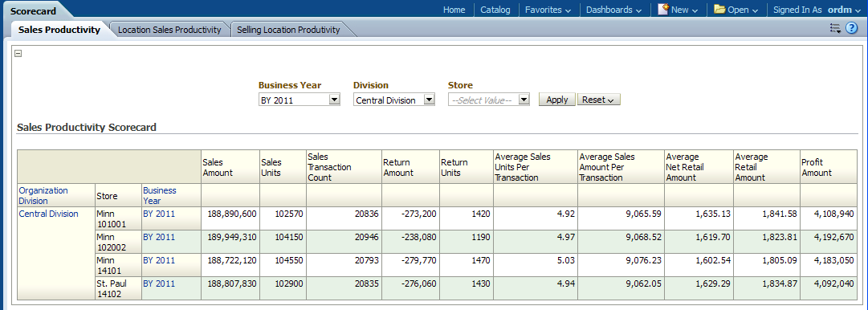This screenshot has height=310, width=868.
Task: Click sales amount value 188,722,120
Action: 232,260
